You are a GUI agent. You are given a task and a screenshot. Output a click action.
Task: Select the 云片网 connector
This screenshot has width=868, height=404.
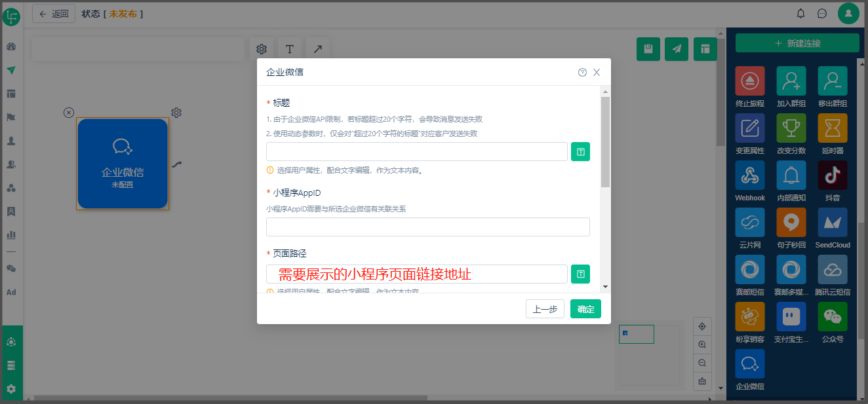click(750, 223)
